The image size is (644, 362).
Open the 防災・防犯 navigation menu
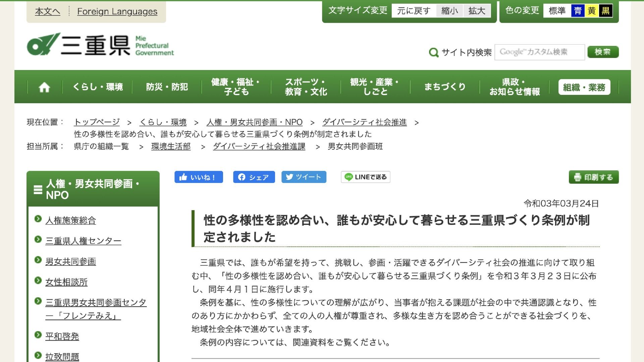coord(167,87)
